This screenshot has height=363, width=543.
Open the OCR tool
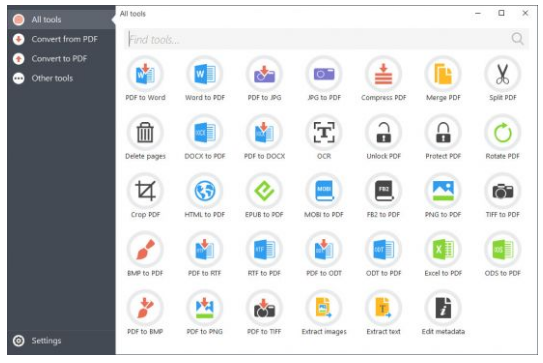coord(324,133)
